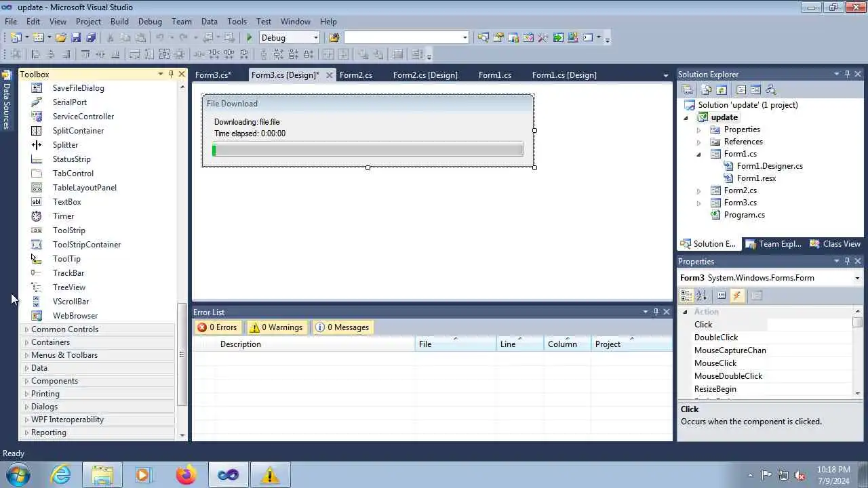Viewport: 868px width, 488px height.
Task: Start debugging with the green play arrow
Action: point(250,38)
